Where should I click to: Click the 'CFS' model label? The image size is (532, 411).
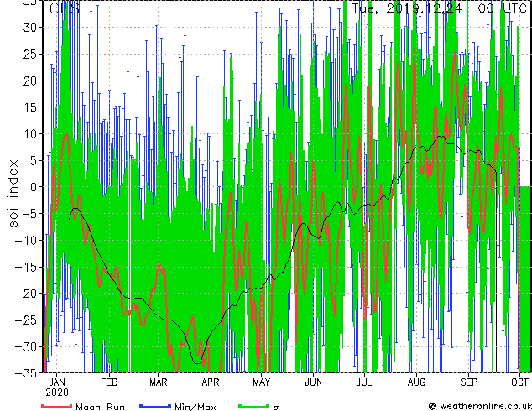[65, 8]
